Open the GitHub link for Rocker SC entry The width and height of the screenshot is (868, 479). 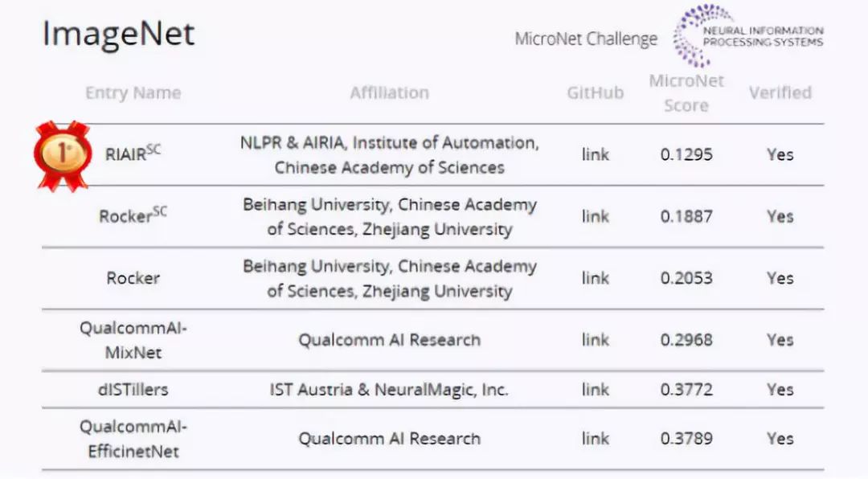[x=596, y=216]
